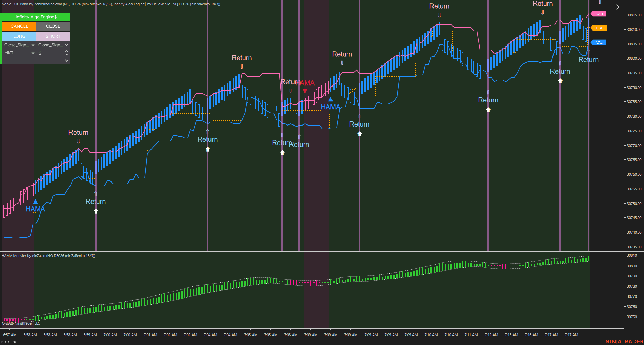The height and width of the screenshot is (345, 644).
Task: Open the left Close_Sign dropdown under LONG
Action: [19, 45]
